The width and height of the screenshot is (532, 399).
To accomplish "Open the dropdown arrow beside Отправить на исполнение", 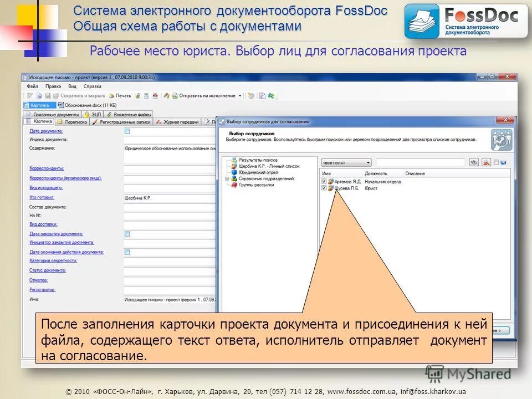I will pyautogui.click(x=241, y=95).
